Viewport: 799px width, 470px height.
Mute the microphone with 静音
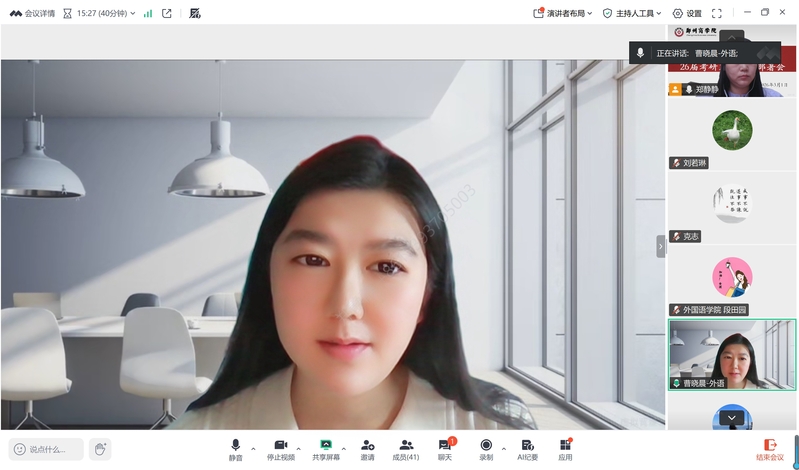pos(236,449)
